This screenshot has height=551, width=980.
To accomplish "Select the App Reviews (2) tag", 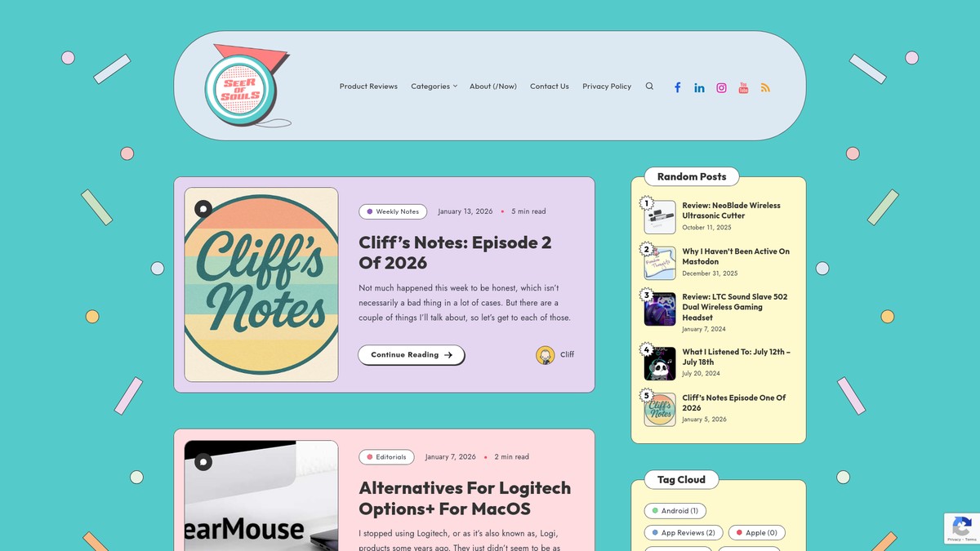I will click(x=683, y=533).
